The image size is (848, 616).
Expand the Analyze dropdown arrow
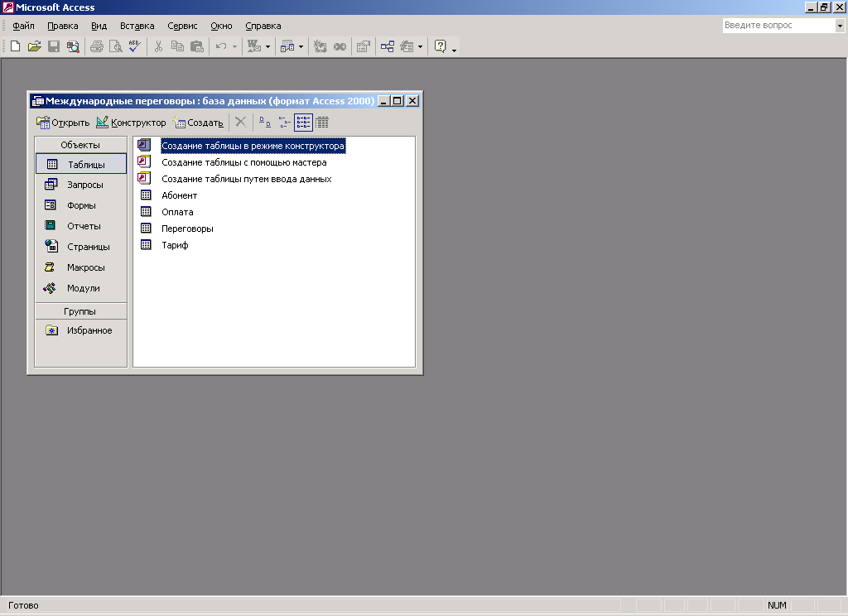click(301, 46)
